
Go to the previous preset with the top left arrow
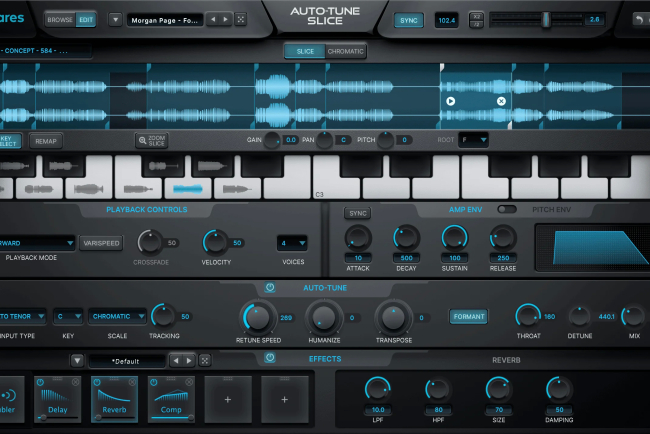pyautogui.click(x=213, y=19)
